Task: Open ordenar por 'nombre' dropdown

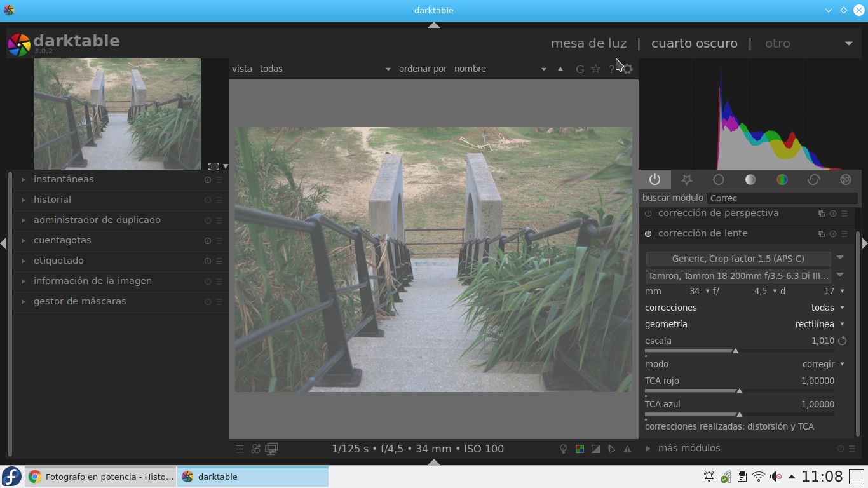Action: (500, 69)
